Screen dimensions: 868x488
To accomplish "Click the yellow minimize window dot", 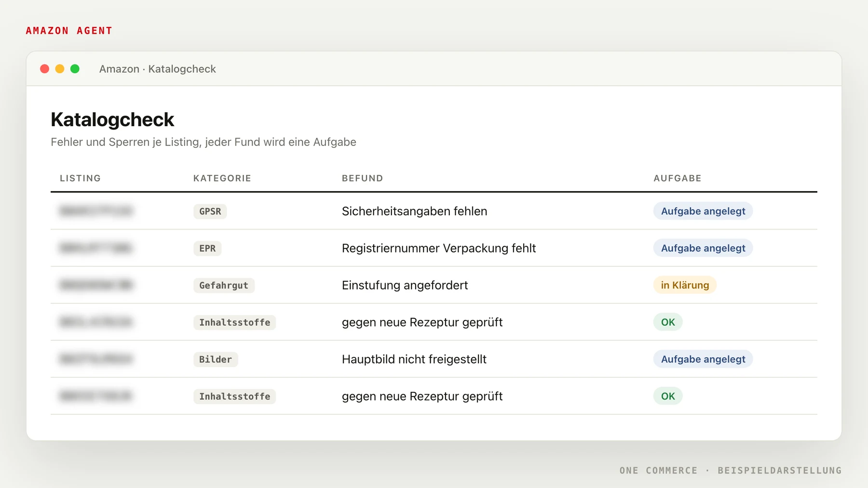I will (x=60, y=69).
